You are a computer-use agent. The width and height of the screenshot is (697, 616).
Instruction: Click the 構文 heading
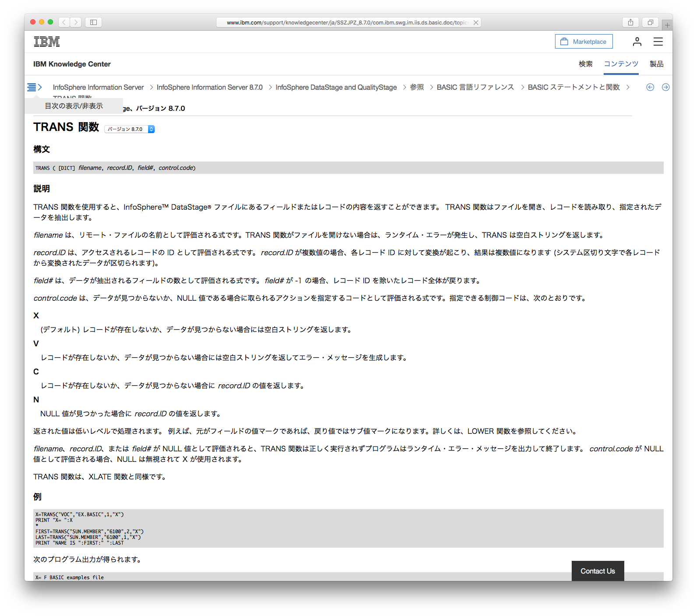pos(42,149)
